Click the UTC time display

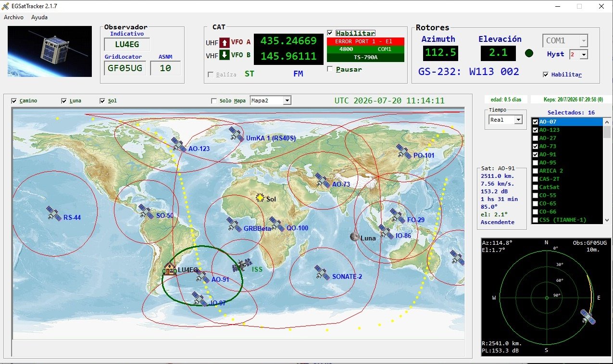tap(389, 101)
